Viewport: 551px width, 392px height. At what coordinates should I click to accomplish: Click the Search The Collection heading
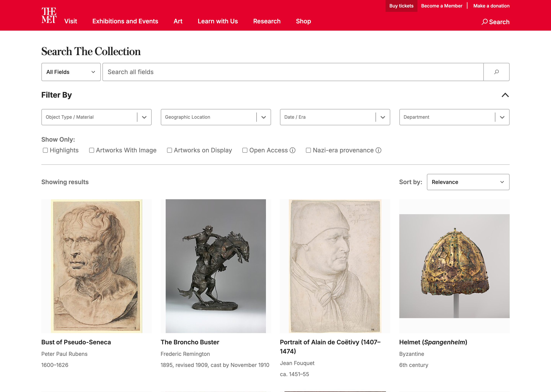point(91,51)
